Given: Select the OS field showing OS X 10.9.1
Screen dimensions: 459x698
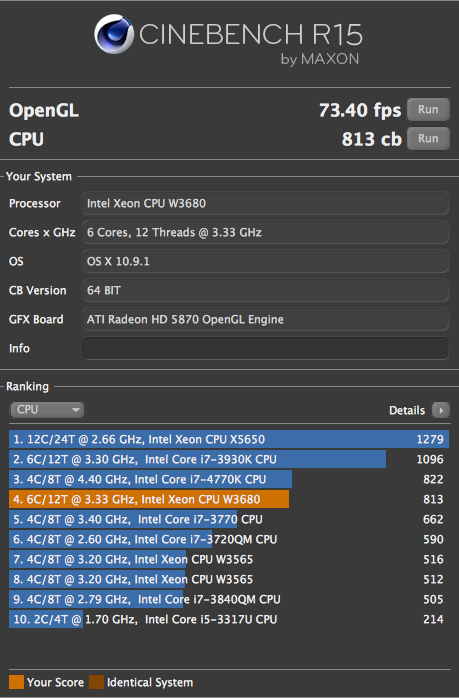Looking at the screenshot, I should click(x=265, y=261).
